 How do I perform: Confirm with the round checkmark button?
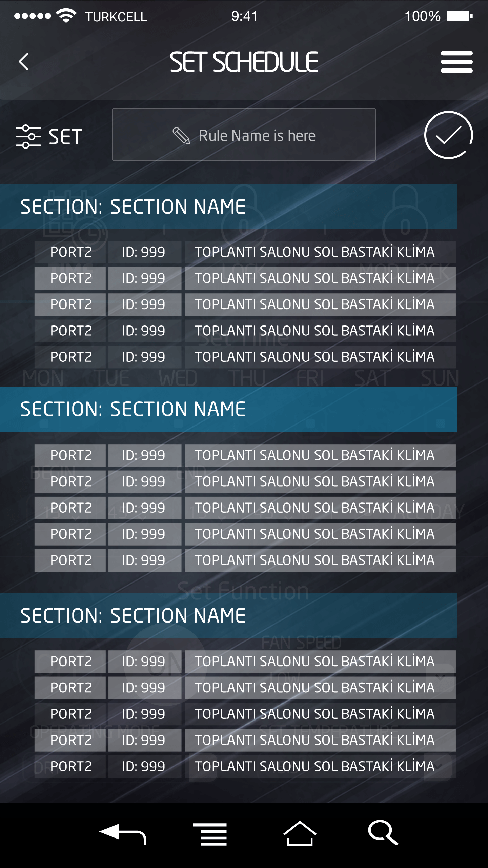(448, 135)
